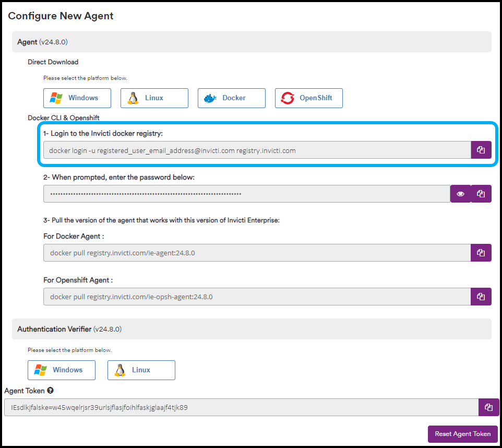Click the Docker CLI & Openshift label
Viewport: 502px width, 448px height.
pyautogui.click(x=63, y=117)
